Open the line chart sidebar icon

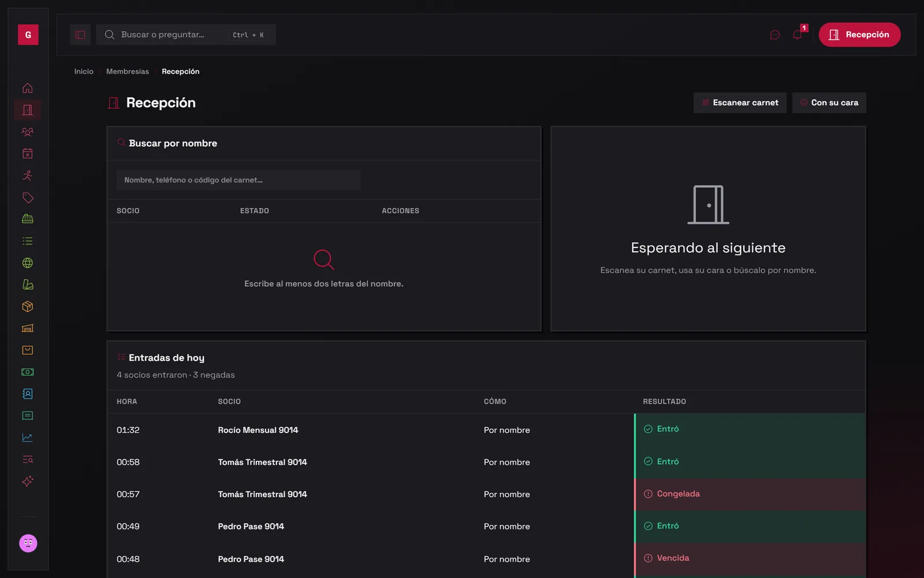pos(27,438)
